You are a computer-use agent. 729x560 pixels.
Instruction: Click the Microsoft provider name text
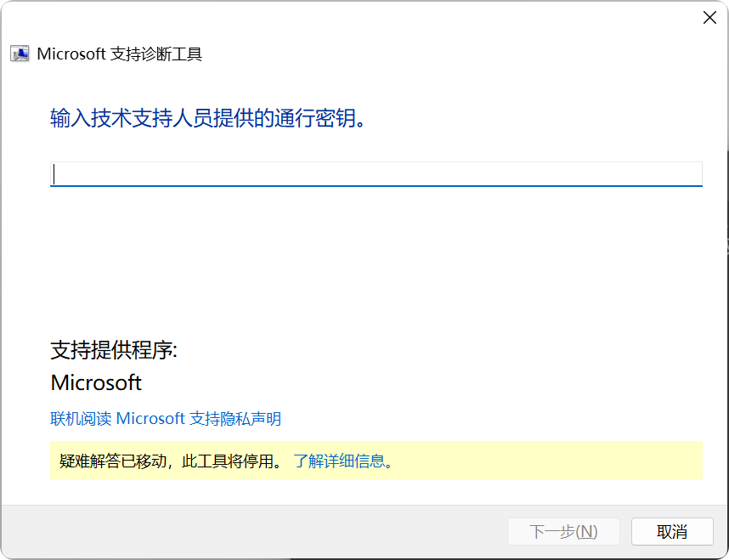point(96,382)
